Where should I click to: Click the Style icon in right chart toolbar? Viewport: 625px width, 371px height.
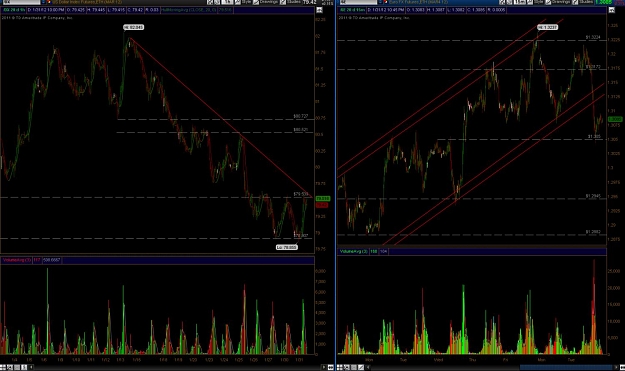click(530, 2)
